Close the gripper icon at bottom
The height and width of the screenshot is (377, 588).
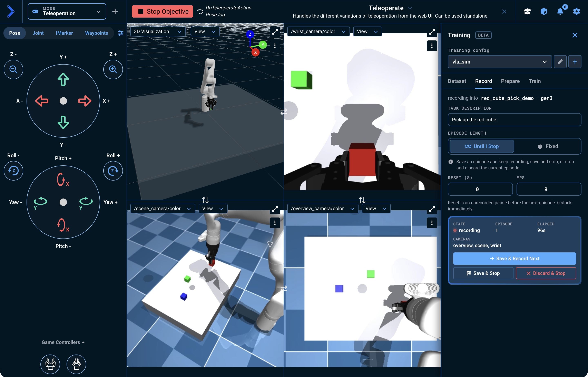pyautogui.click(x=76, y=364)
